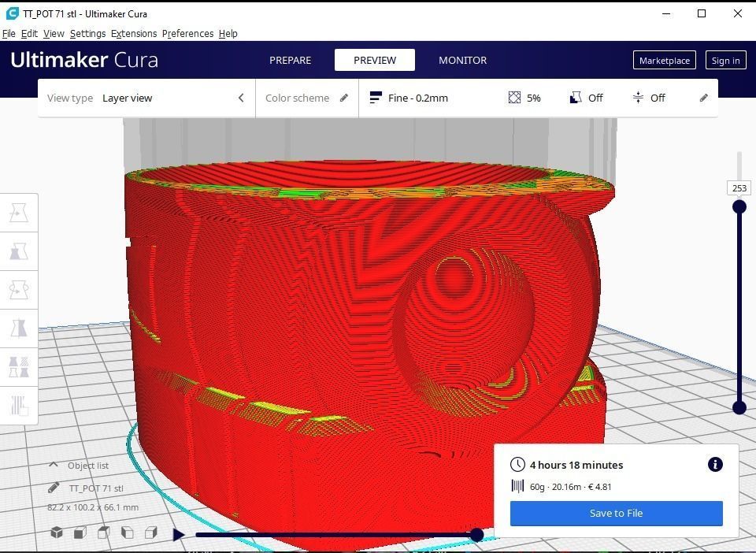The image size is (756, 553).
Task: Switch to right side view camera icon
Action: pyautogui.click(x=151, y=533)
